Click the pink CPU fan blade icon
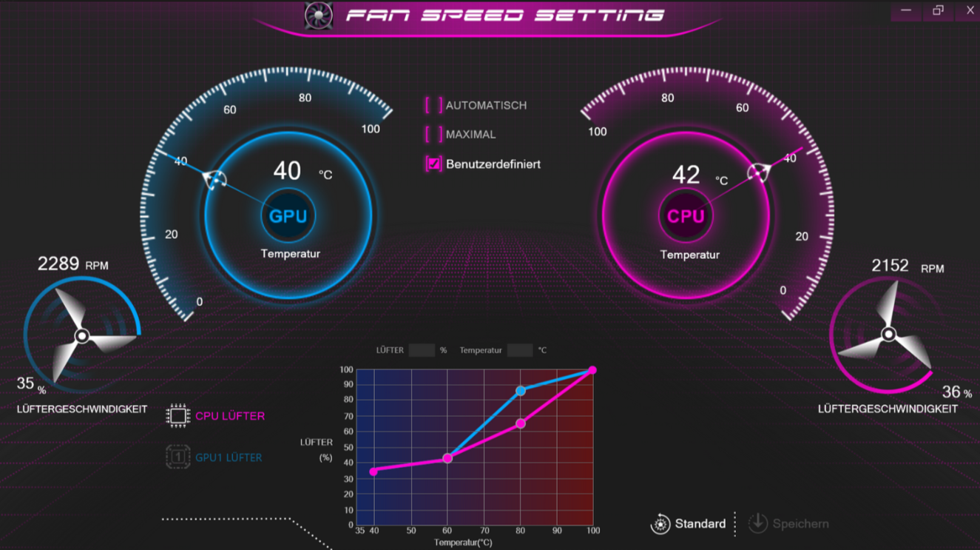This screenshot has width=980, height=550. (x=888, y=335)
